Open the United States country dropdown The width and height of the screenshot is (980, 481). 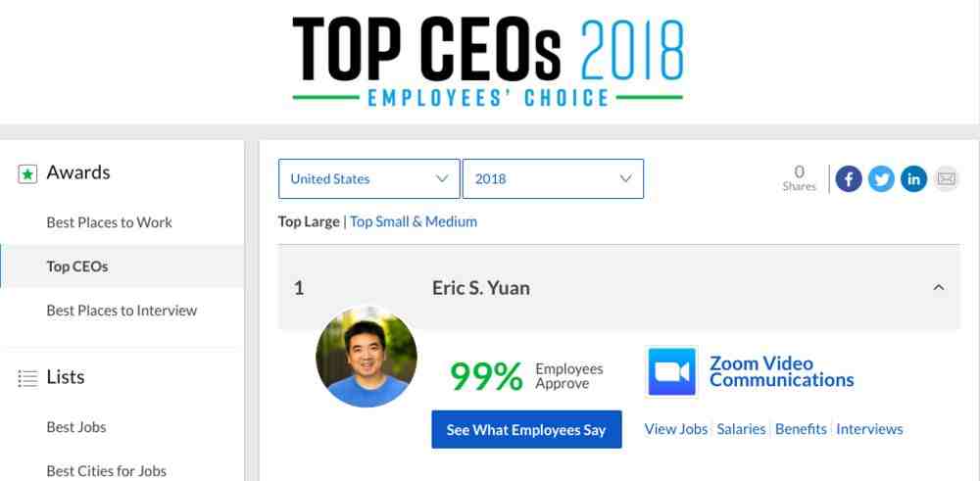[368, 178]
